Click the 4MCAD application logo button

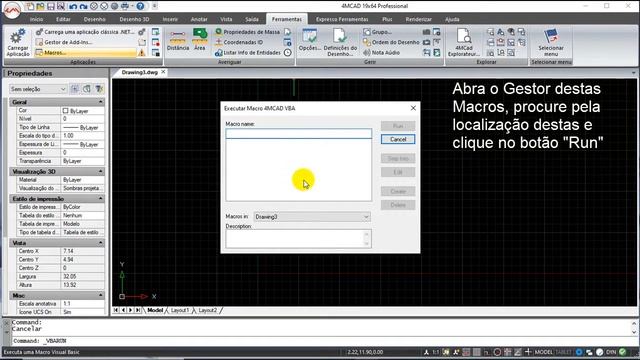[x=11, y=10]
